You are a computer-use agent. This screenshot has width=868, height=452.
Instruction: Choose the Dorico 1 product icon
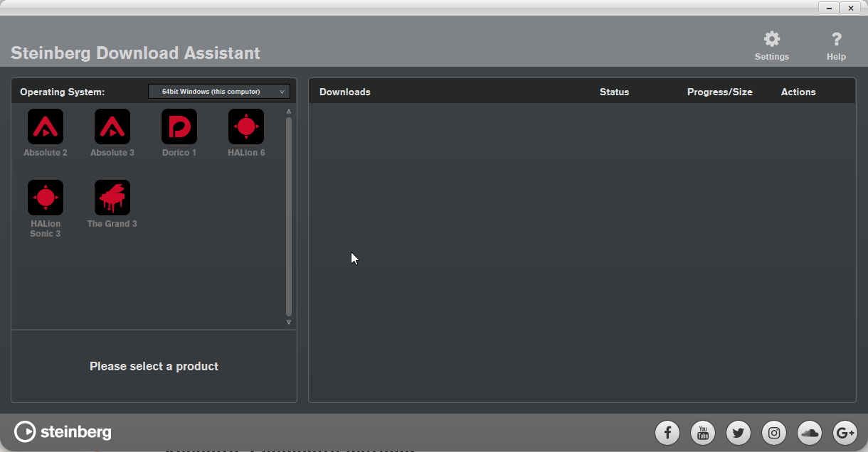(179, 127)
